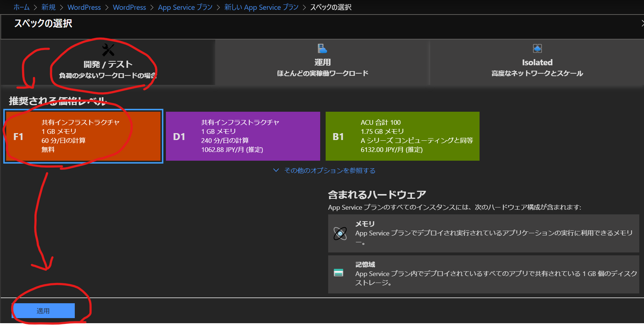
Task: Click the スペックの選択 breadcrumb text
Action: click(x=331, y=7)
